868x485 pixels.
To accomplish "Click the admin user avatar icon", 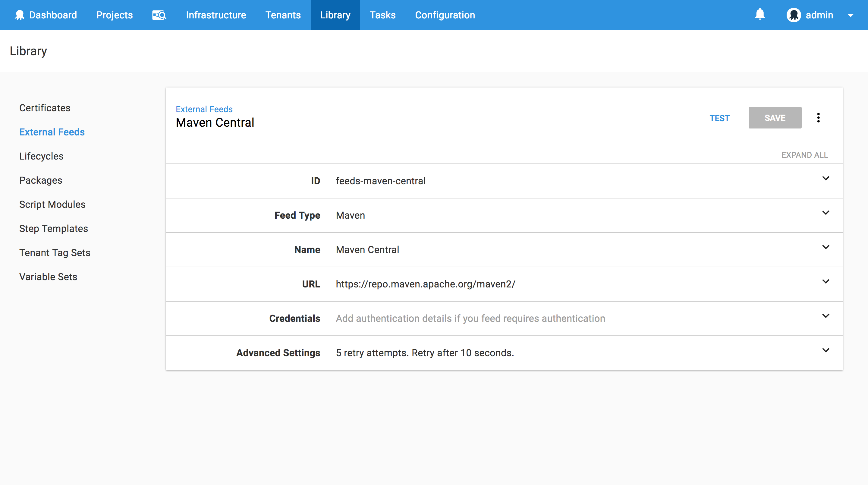I will click(x=794, y=15).
